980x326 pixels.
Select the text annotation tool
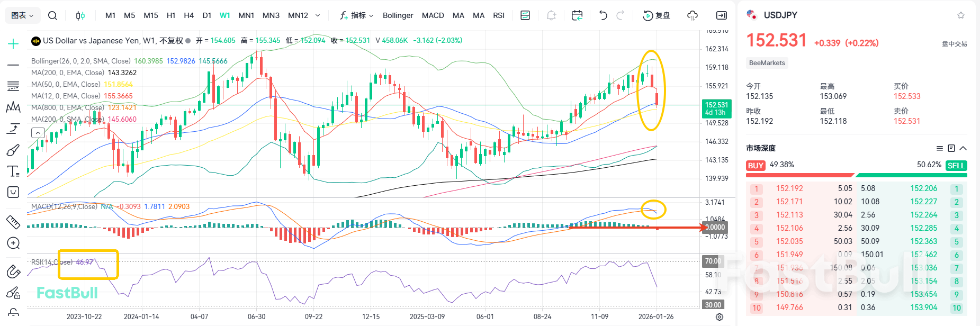pyautogui.click(x=13, y=171)
